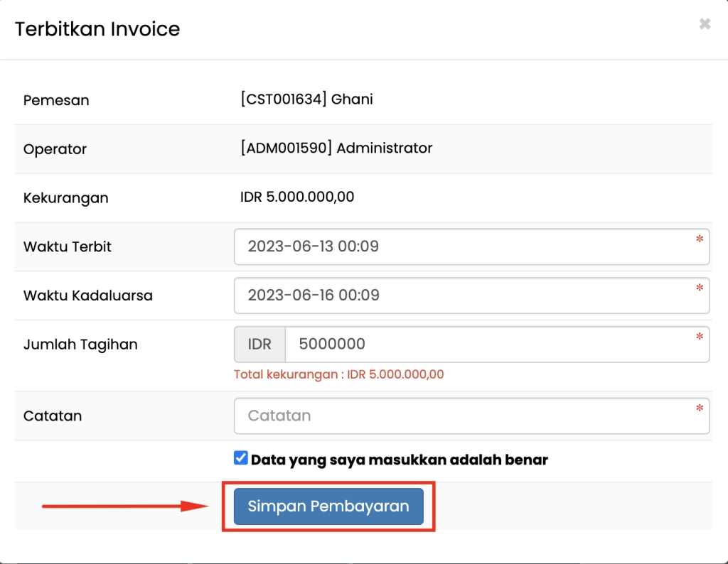This screenshot has height=564, width=728.
Task: Open the Waktu Kadaluarsa date field
Action: coord(462,295)
